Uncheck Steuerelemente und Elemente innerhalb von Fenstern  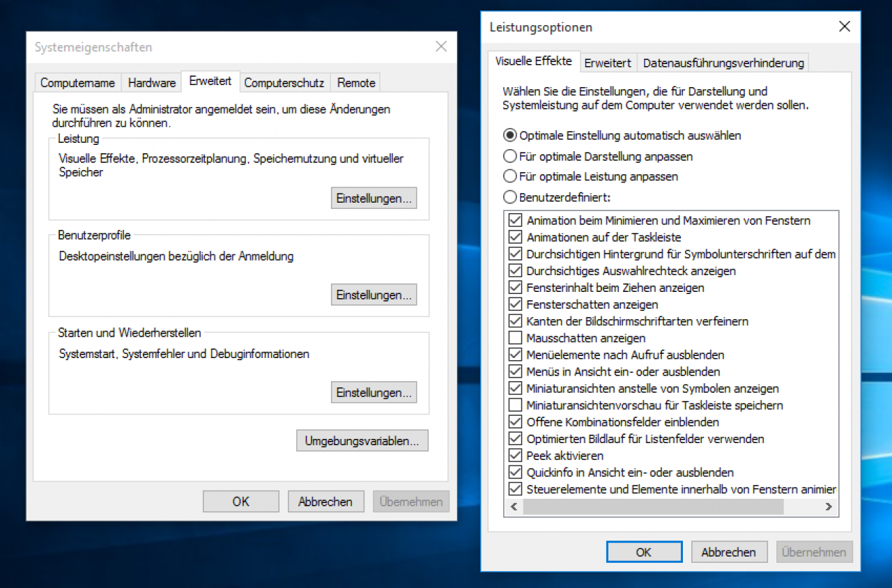coord(516,489)
